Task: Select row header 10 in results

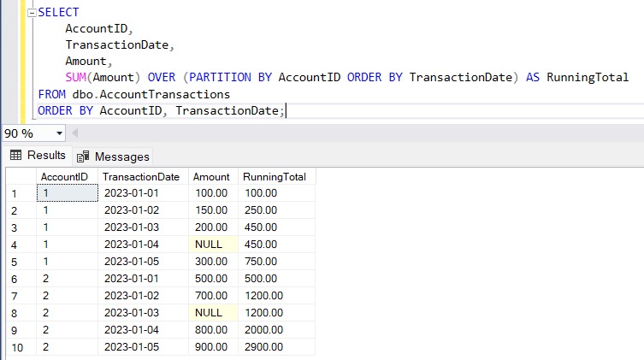Action: tap(21, 347)
